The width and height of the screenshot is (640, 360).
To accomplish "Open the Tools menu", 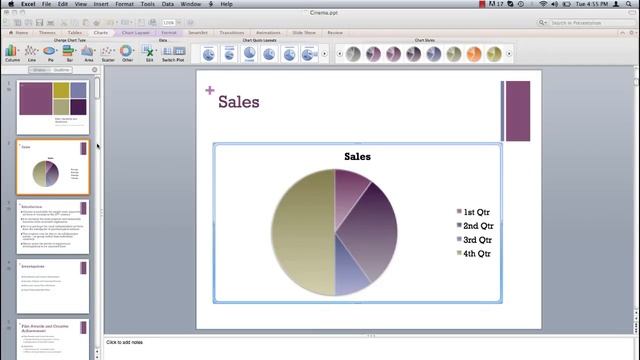I will [147, 4].
